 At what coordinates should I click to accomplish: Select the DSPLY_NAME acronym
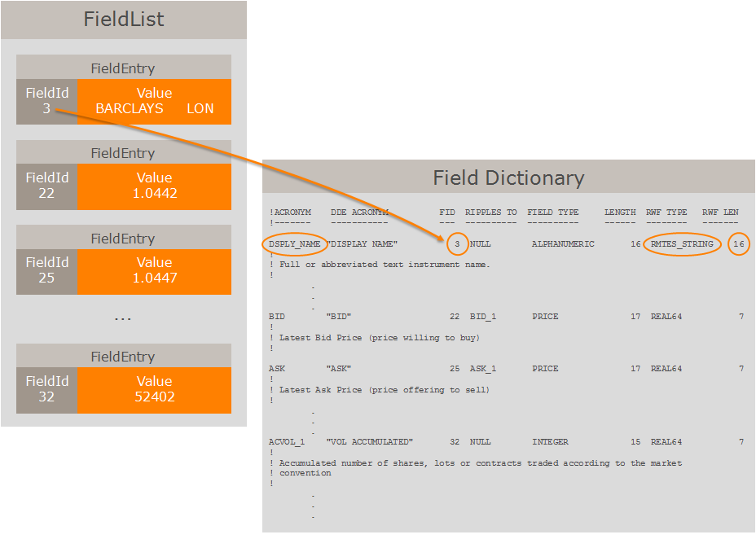pyautogui.click(x=295, y=244)
